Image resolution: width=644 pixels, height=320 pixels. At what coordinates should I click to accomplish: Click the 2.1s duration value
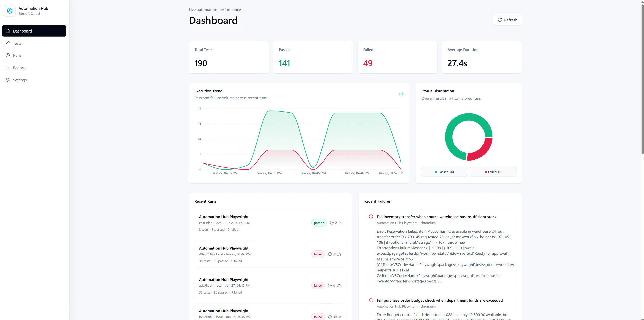pyautogui.click(x=338, y=223)
